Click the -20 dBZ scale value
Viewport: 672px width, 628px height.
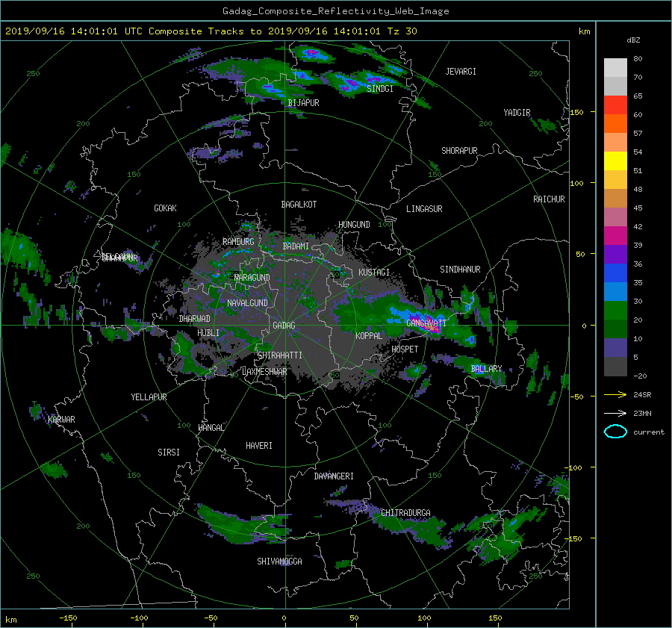pyautogui.click(x=640, y=376)
